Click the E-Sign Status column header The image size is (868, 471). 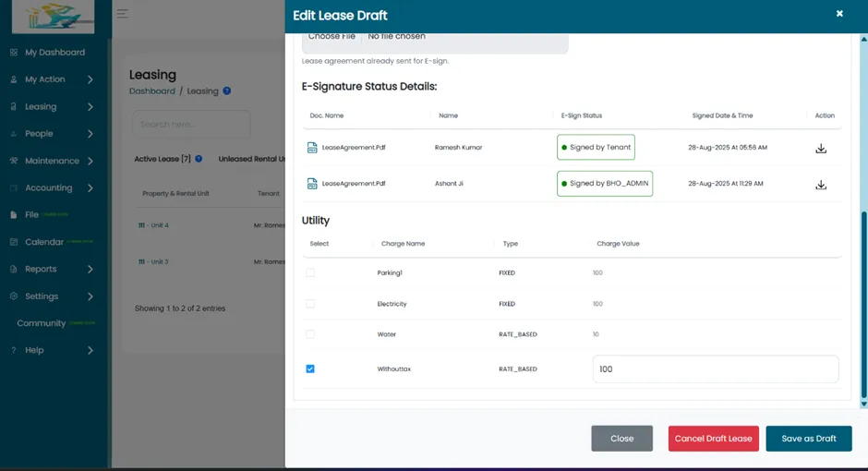coord(581,115)
